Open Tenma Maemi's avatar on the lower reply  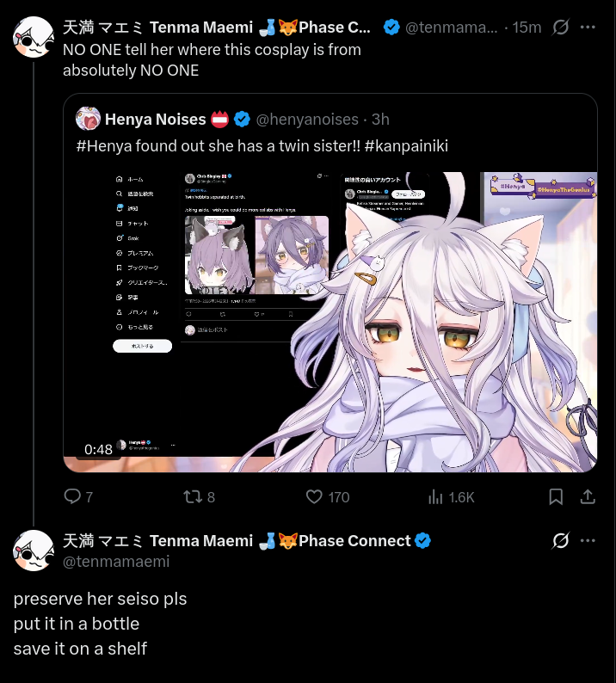coord(33,551)
